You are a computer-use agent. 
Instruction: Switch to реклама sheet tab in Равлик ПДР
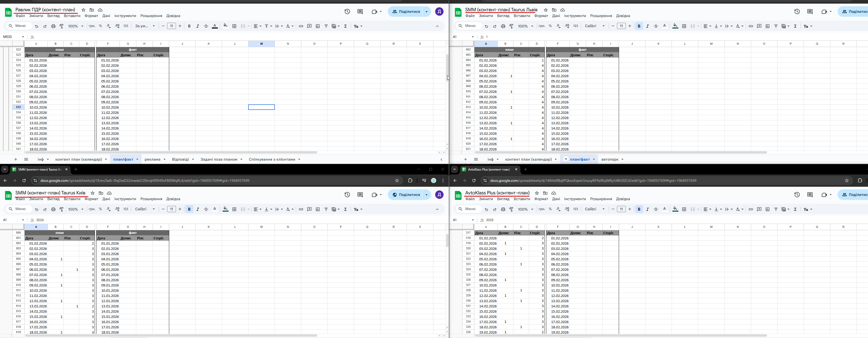tap(152, 159)
